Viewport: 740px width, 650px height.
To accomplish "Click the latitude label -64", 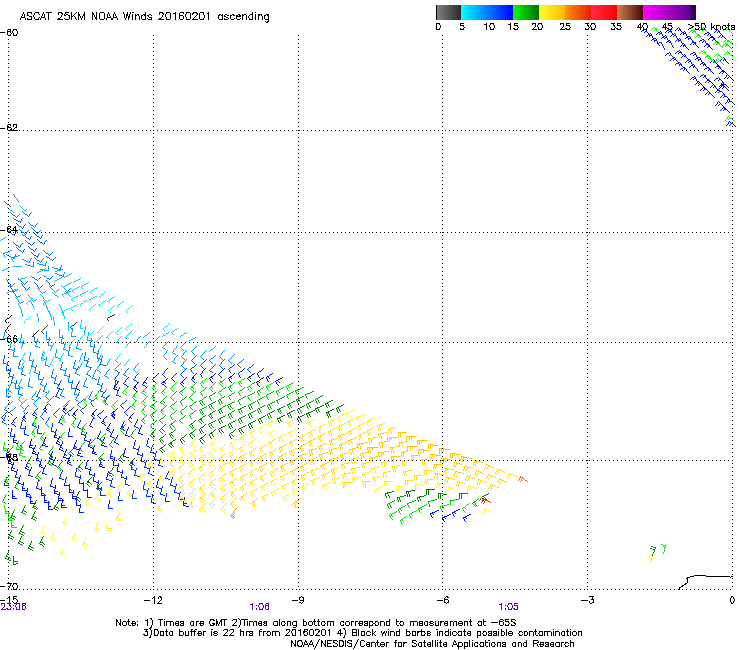I will [9, 230].
